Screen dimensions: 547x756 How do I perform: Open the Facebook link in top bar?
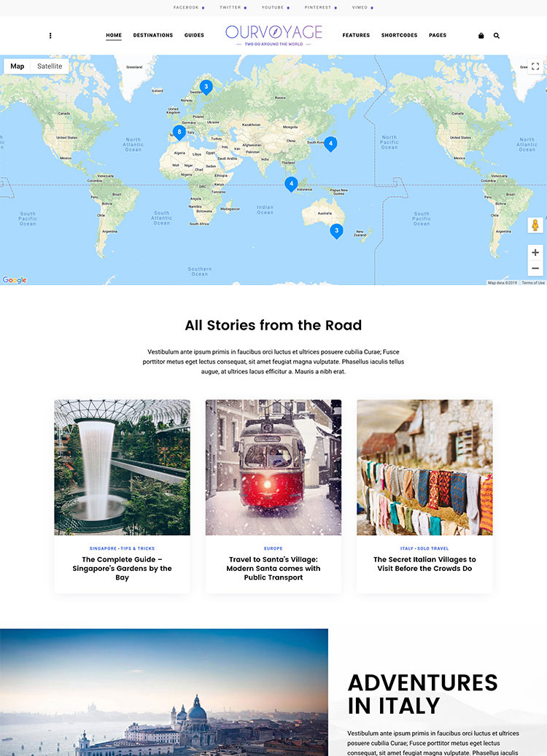pyautogui.click(x=186, y=7)
